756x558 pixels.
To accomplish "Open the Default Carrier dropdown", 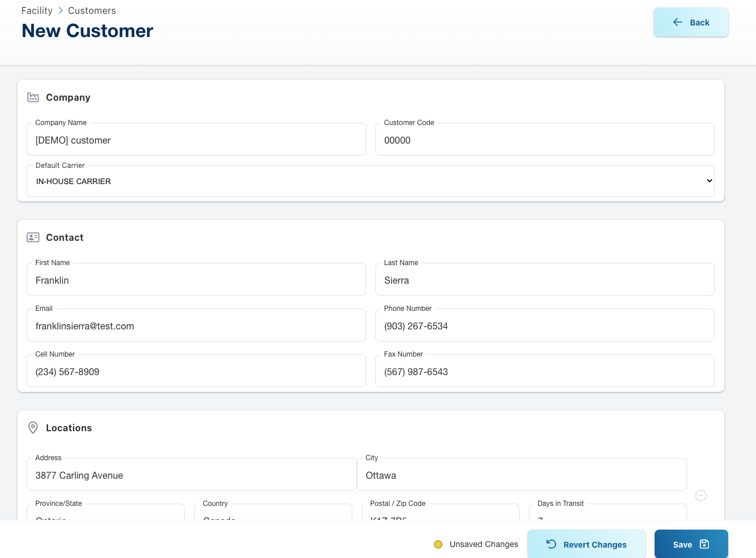I will point(370,181).
